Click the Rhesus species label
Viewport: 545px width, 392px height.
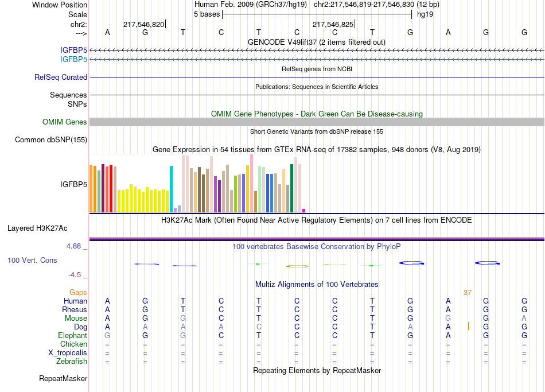click(75, 309)
